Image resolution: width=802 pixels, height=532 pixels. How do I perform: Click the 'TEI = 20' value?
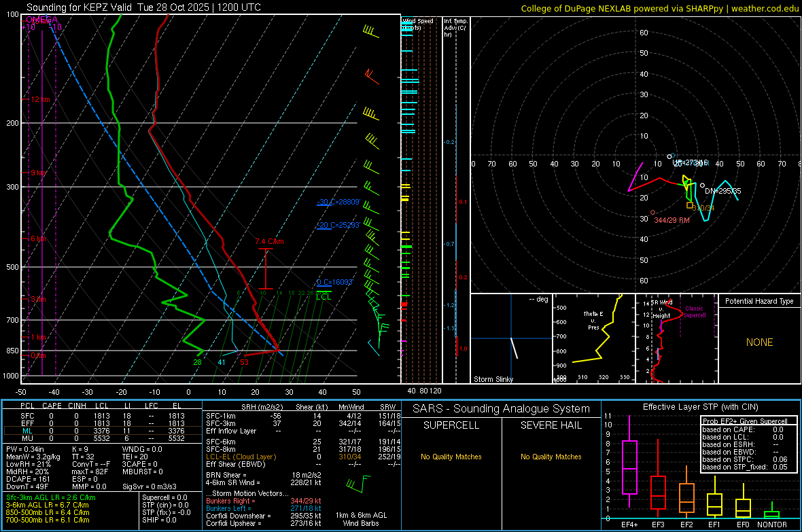(135, 457)
